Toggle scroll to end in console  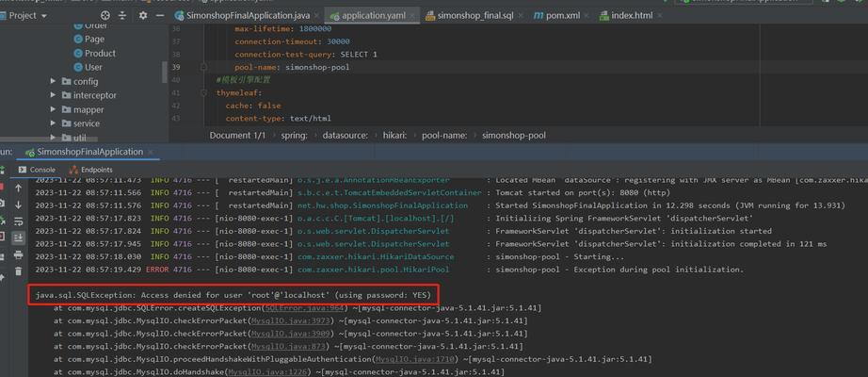[18, 238]
